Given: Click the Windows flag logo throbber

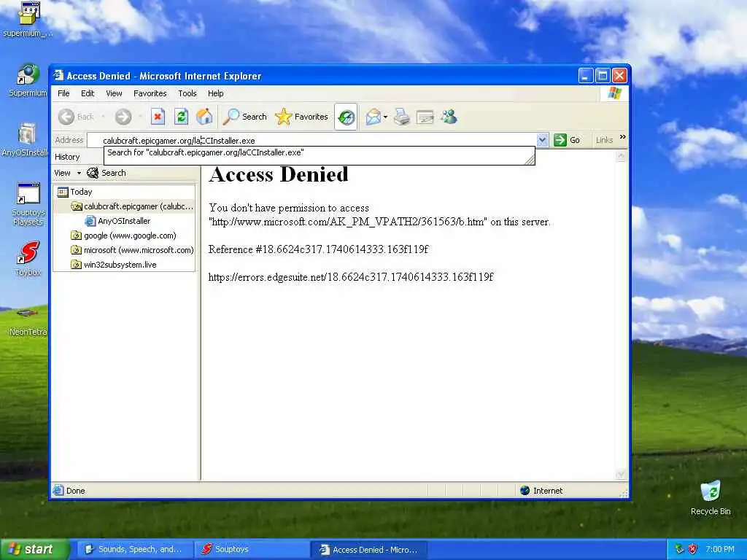Looking at the screenshot, I should tap(614, 93).
